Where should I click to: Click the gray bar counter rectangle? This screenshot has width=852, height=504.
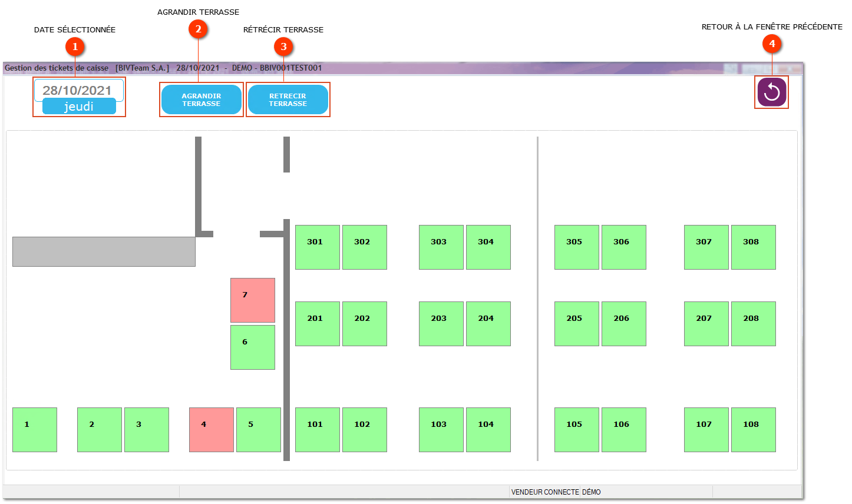(104, 252)
